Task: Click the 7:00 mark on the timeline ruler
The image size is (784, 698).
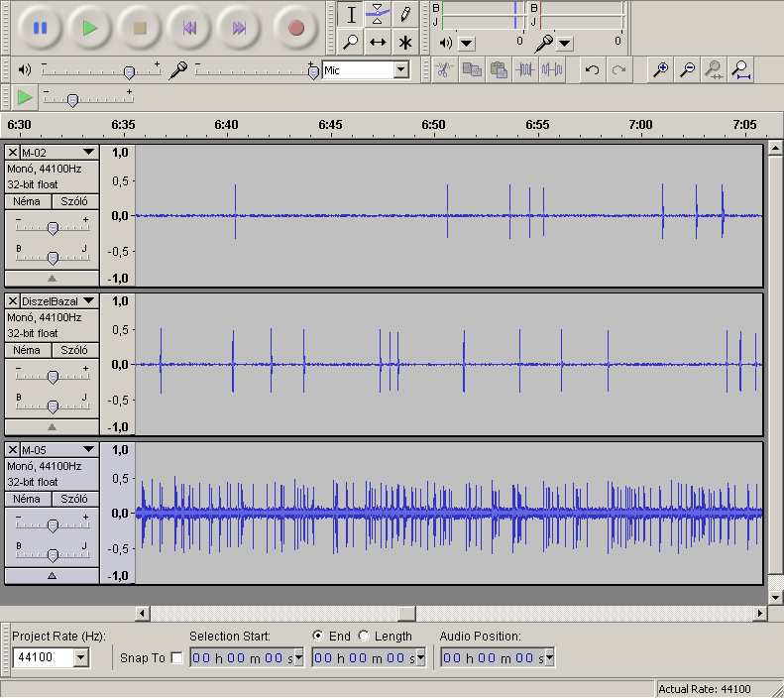Action: [x=640, y=125]
